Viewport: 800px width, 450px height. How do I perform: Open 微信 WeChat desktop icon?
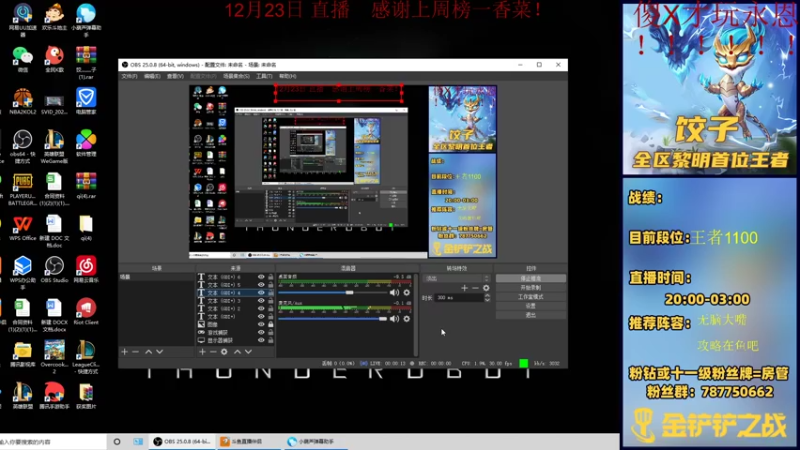coord(22,59)
